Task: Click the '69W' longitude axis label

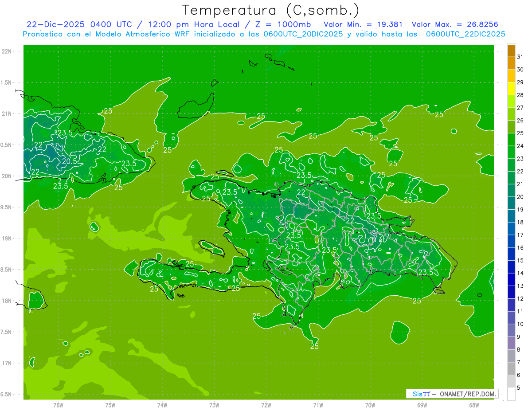Action: [422, 405]
